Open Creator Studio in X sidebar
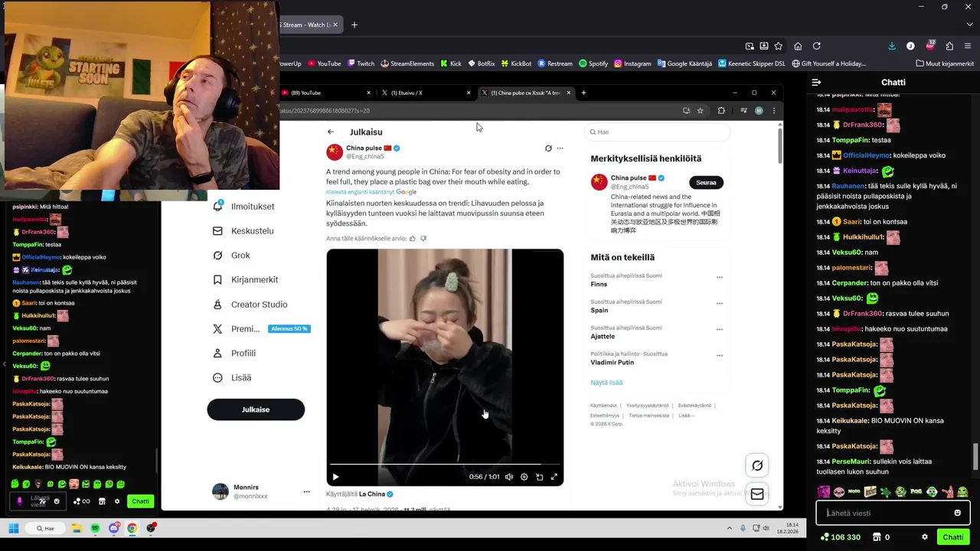 tap(250, 305)
